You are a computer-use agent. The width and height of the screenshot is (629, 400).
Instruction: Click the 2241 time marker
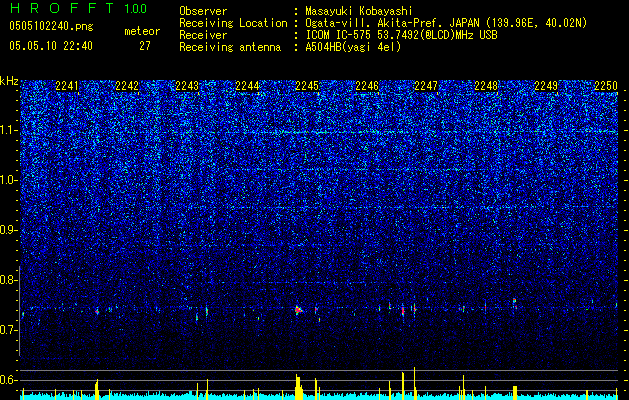[x=67, y=86]
